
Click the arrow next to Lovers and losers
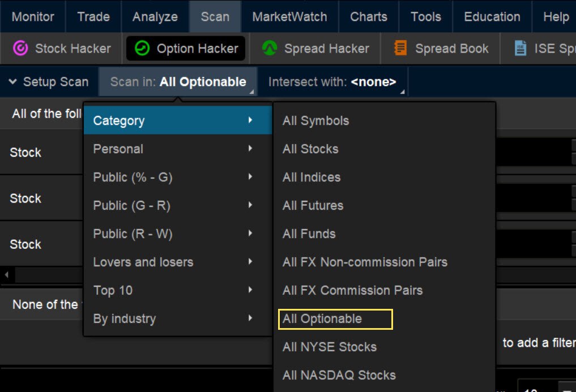(250, 261)
